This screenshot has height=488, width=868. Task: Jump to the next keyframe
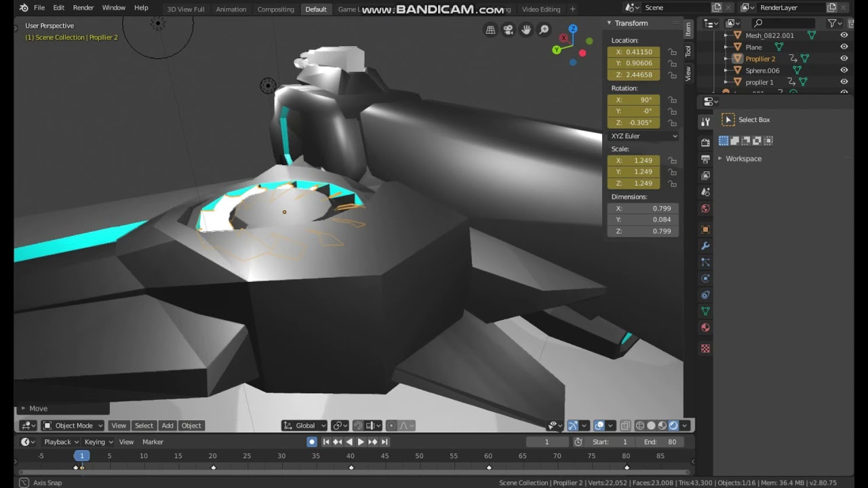point(372,442)
